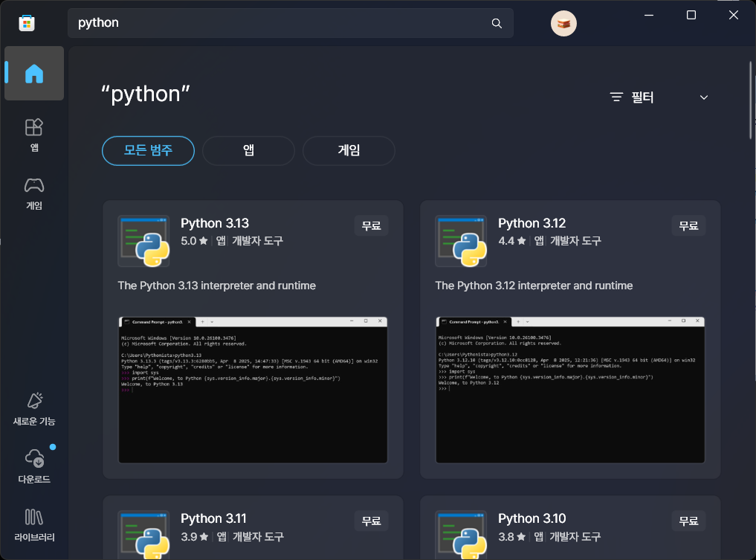
Task: Maximize the Microsoft Store window
Action: (x=691, y=15)
